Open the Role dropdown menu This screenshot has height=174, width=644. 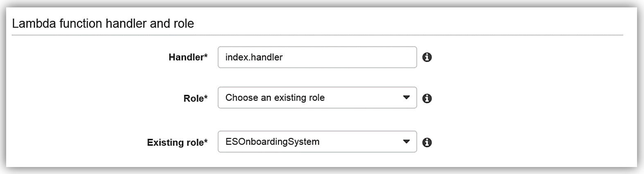click(317, 98)
